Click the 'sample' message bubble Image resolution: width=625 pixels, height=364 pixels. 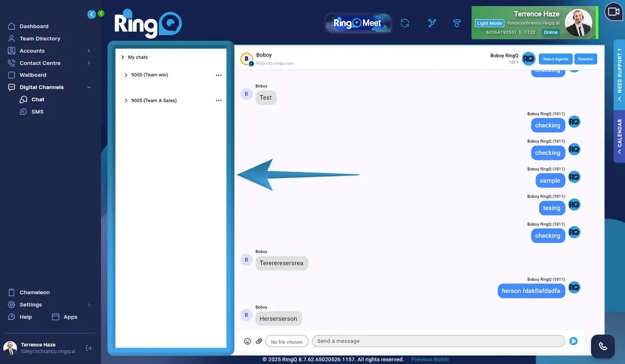[550, 180]
